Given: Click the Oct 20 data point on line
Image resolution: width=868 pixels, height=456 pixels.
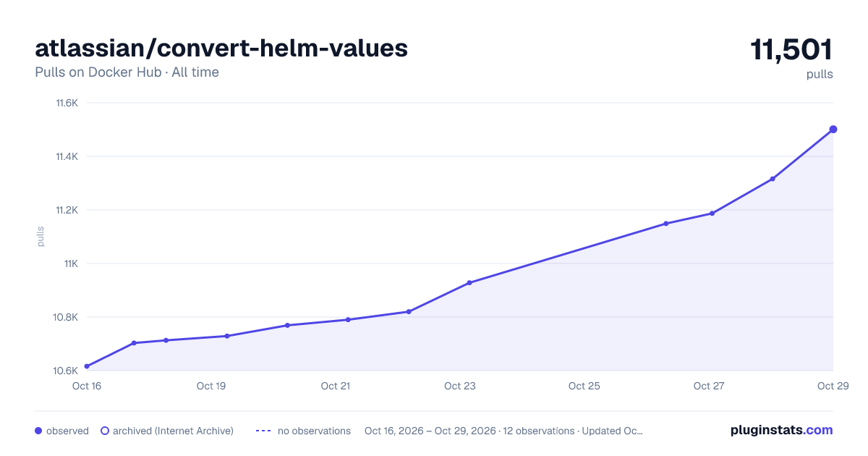Looking at the screenshot, I should (x=287, y=325).
